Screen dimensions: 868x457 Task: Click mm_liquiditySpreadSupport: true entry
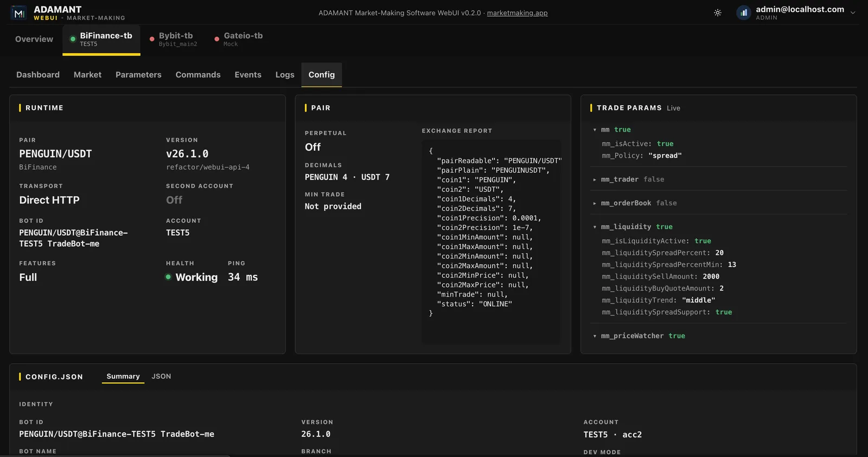point(667,312)
